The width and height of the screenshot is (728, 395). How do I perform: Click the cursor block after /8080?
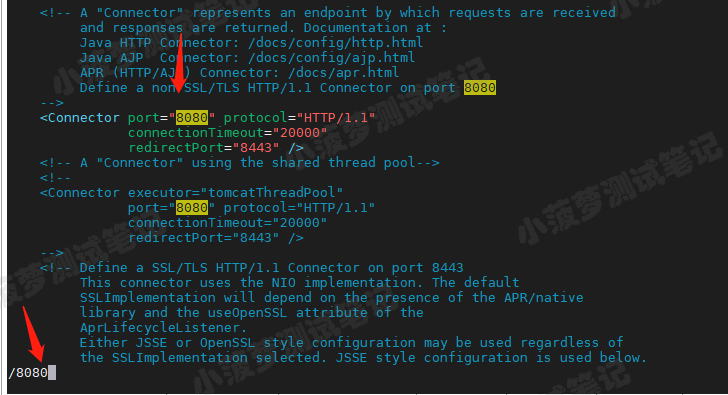click(x=52, y=373)
